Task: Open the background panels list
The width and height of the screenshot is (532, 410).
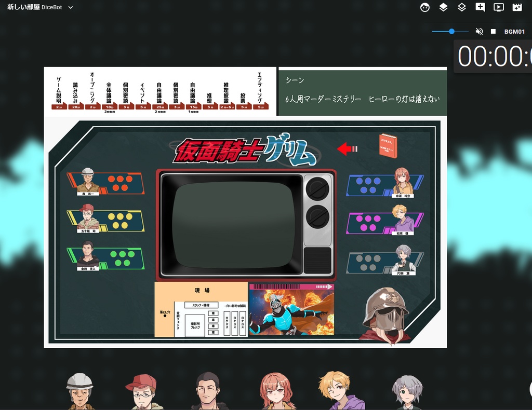Action: 462,7
